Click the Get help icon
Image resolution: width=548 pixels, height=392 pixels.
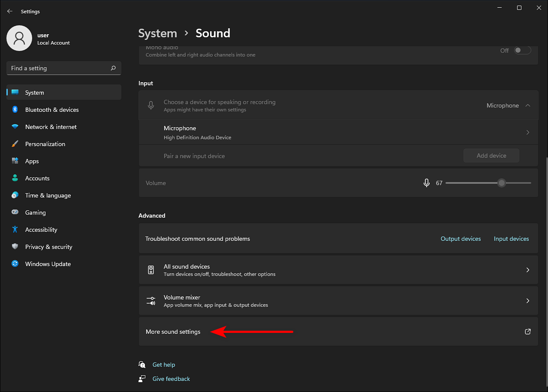[x=142, y=365]
